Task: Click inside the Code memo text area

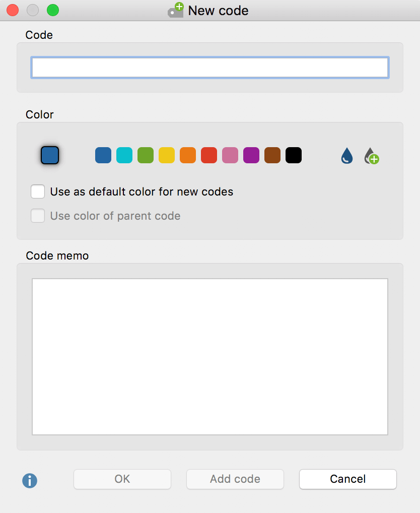Action: [x=210, y=357]
